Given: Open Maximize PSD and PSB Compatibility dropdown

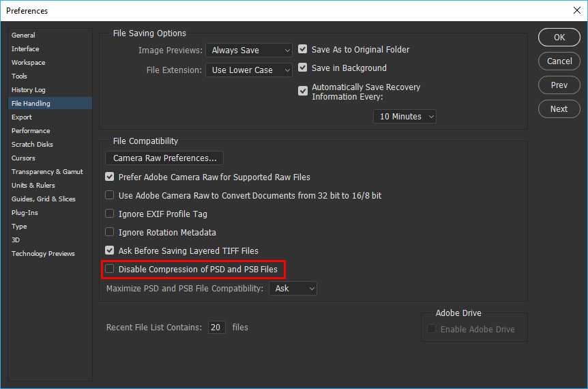Looking at the screenshot, I should pyautogui.click(x=293, y=289).
